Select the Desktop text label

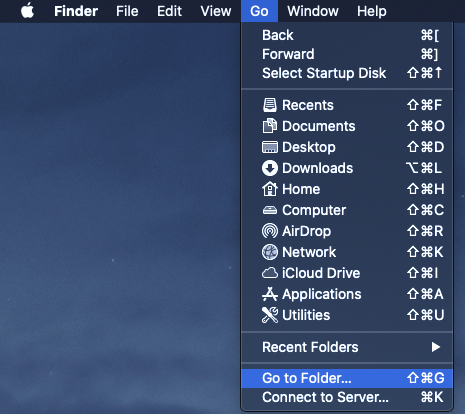coord(309,147)
